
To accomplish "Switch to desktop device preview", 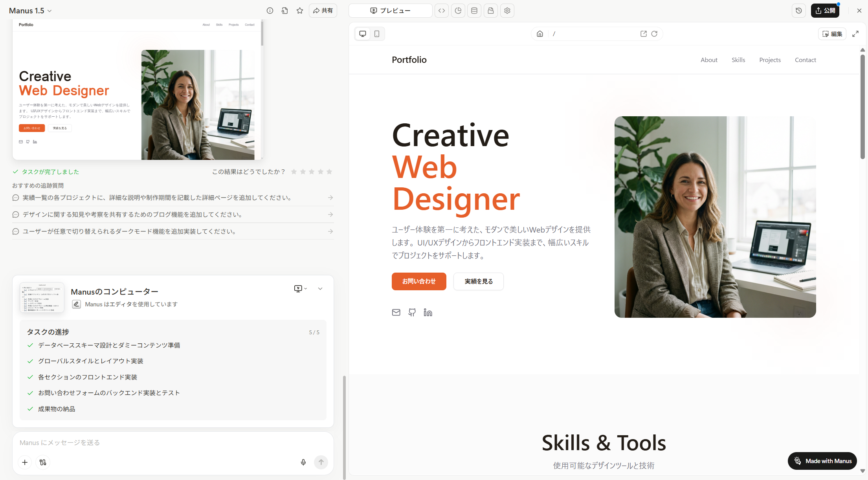I will coord(363,34).
